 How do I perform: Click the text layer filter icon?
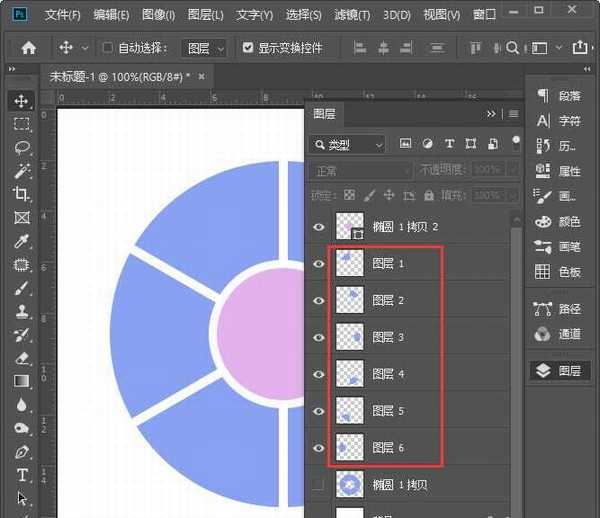449,144
